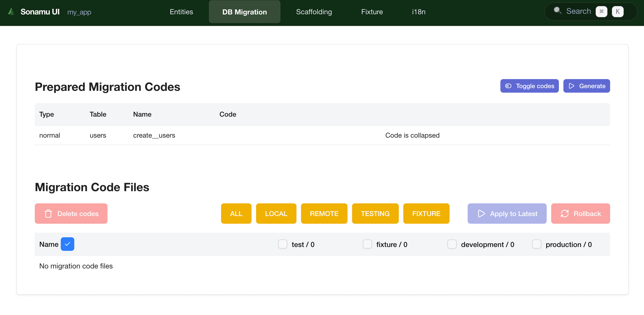Click the trash icon on Delete codes
This screenshot has width=644, height=315.
point(48,214)
